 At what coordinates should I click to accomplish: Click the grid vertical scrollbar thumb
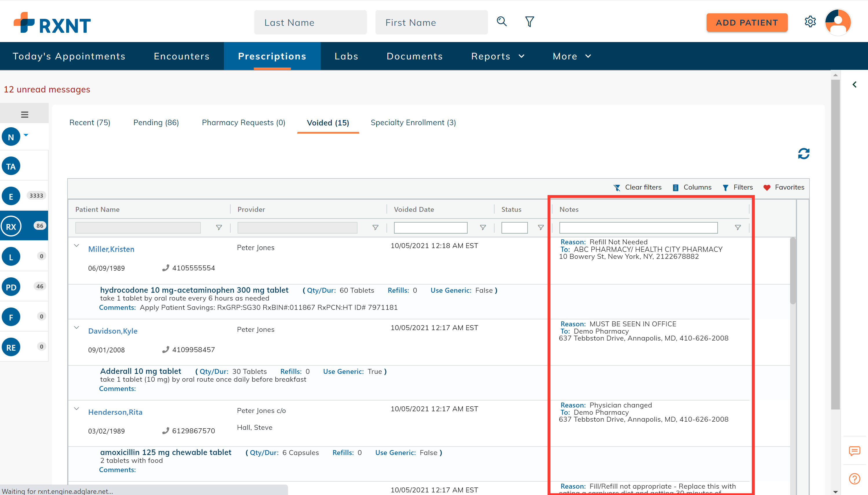click(x=793, y=270)
